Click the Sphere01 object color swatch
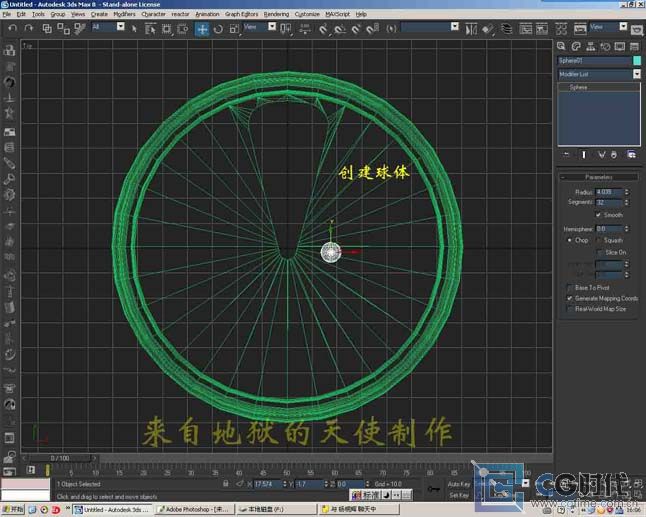 [x=637, y=61]
